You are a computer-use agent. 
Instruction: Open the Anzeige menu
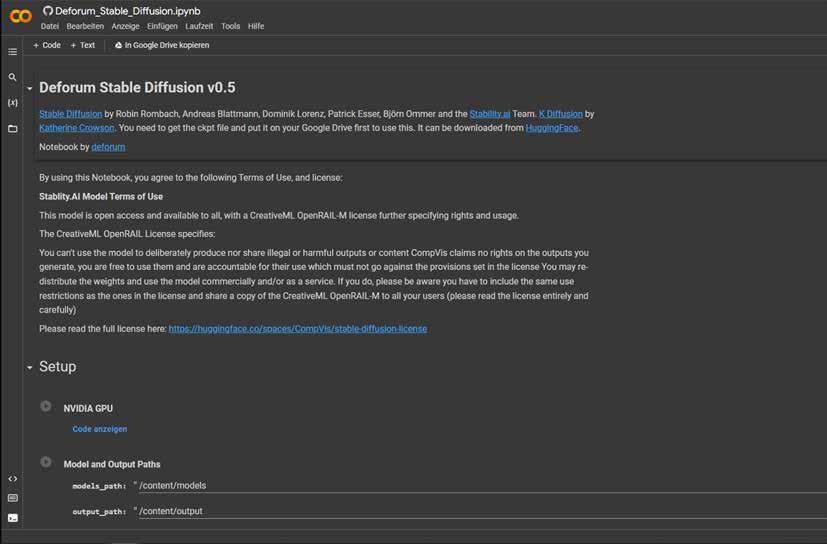point(126,26)
